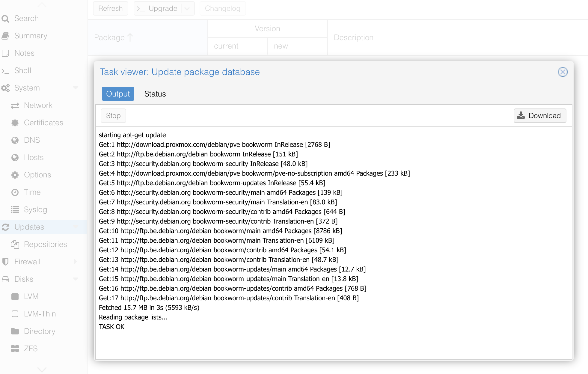Close the Task viewer dialog
Viewport: 588px width, 374px height.
pos(563,72)
